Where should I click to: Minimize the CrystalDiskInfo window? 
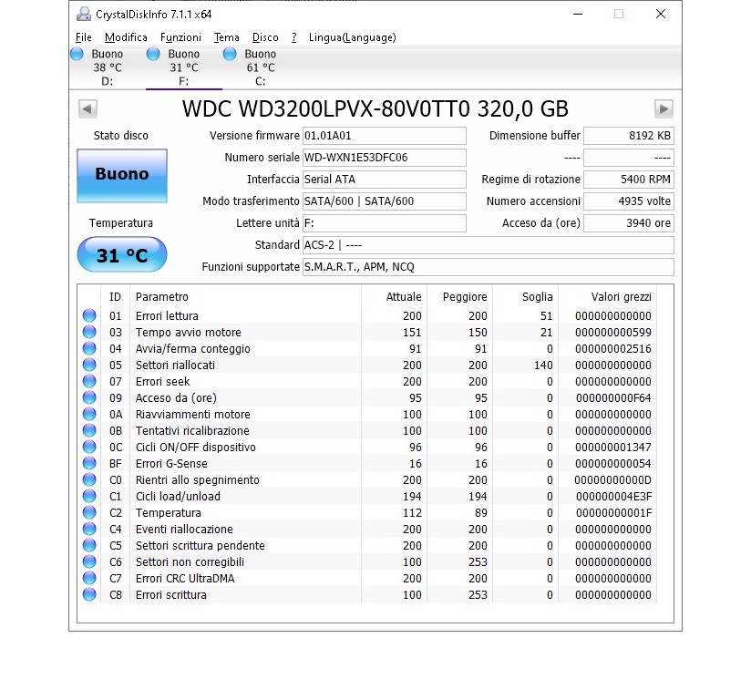pos(578,14)
